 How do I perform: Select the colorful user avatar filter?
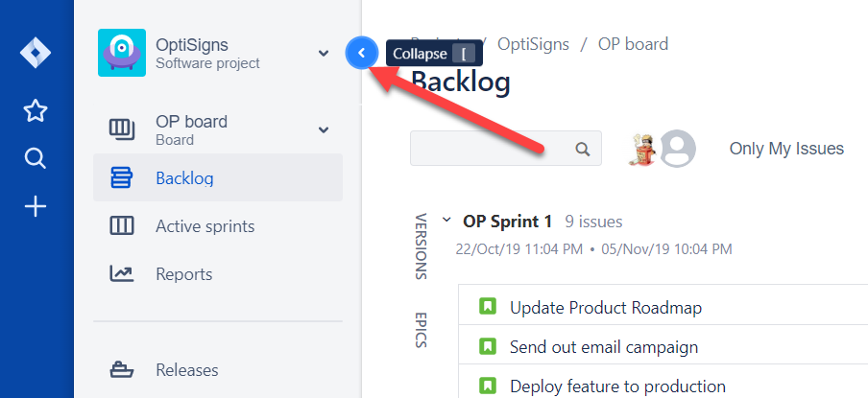(642, 149)
